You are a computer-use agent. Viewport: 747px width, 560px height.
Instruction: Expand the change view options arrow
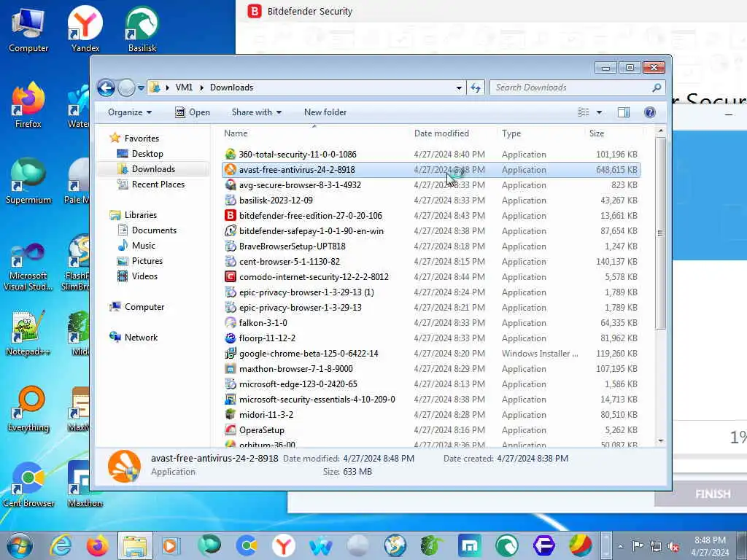click(x=600, y=112)
